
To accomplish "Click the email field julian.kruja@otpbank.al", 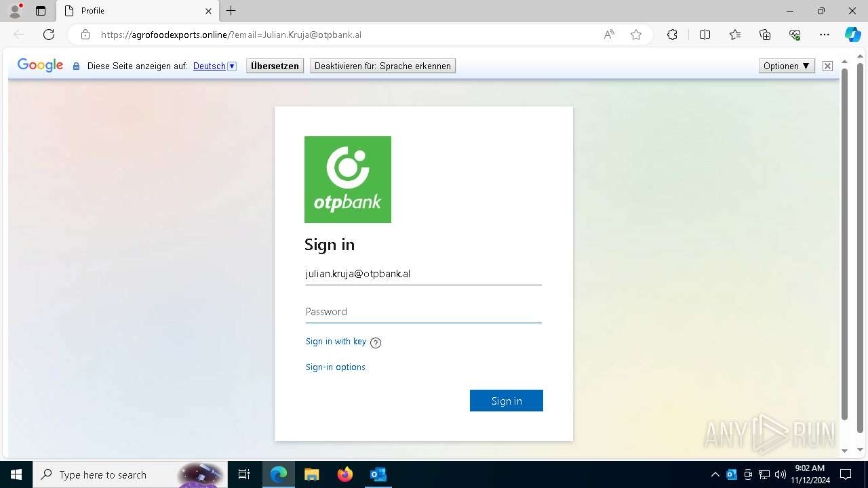I will (423, 274).
